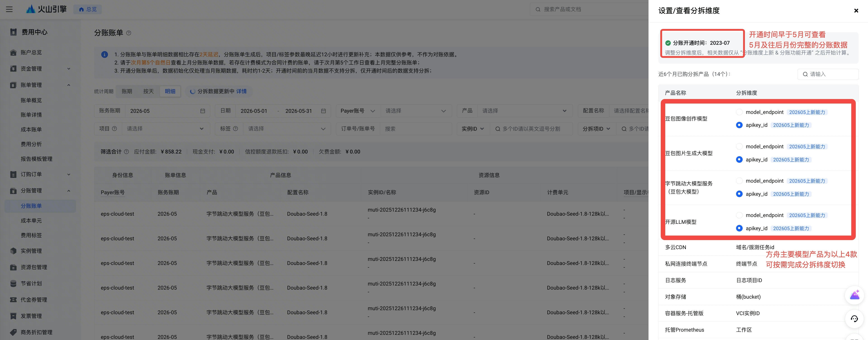This screenshot has width=868, height=340.
Task: Click the 详情 link
Action: pyautogui.click(x=241, y=91)
